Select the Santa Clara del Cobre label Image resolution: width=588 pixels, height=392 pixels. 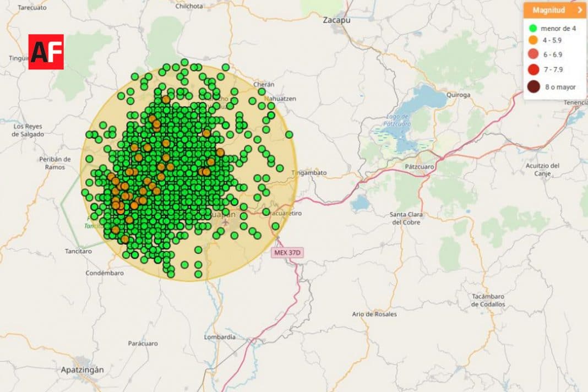pyautogui.click(x=405, y=218)
